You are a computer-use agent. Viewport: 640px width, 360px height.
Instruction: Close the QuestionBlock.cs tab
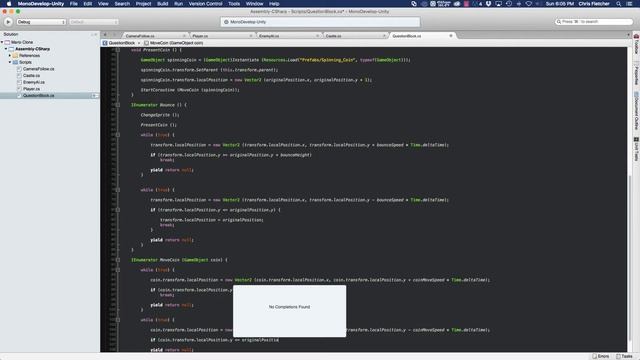(x=451, y=36)
